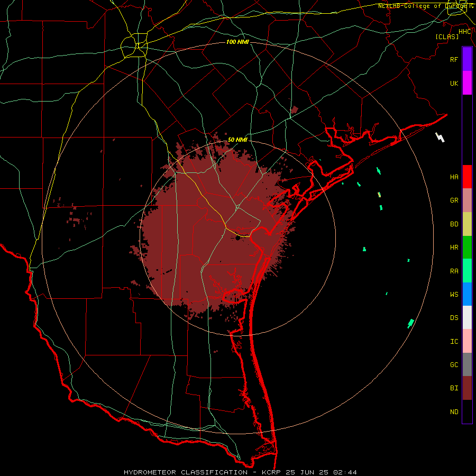Click the HHC product code text

[465, 32]
